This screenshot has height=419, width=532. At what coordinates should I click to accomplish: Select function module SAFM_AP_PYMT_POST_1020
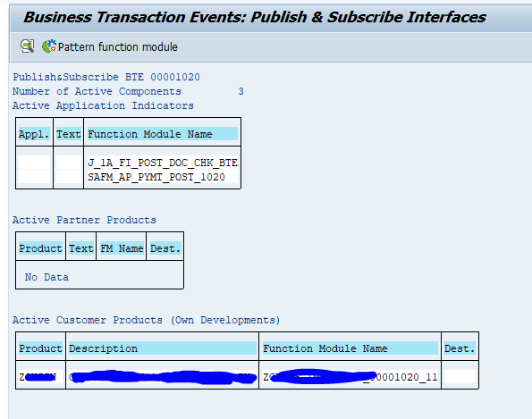[156, 177]
